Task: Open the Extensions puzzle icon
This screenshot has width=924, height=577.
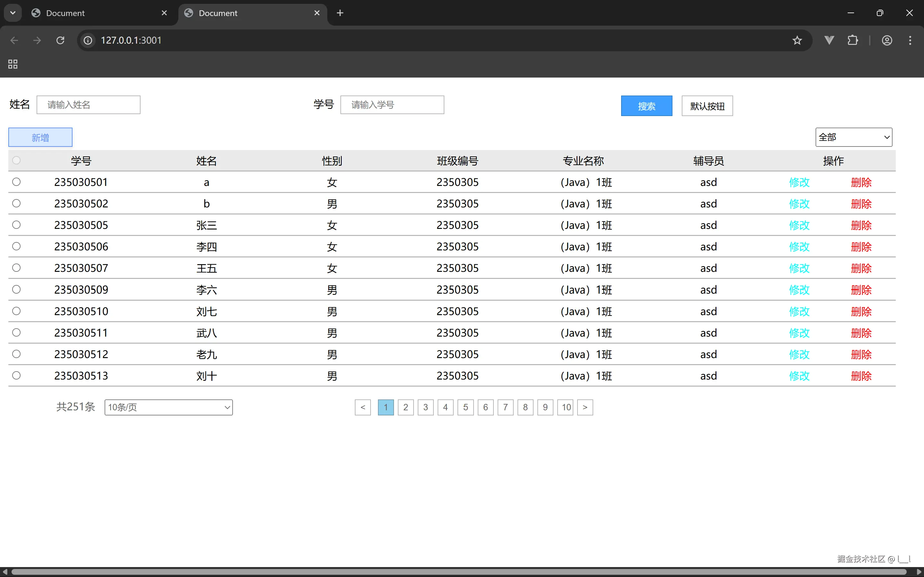Action: click(x=852, y=40)
